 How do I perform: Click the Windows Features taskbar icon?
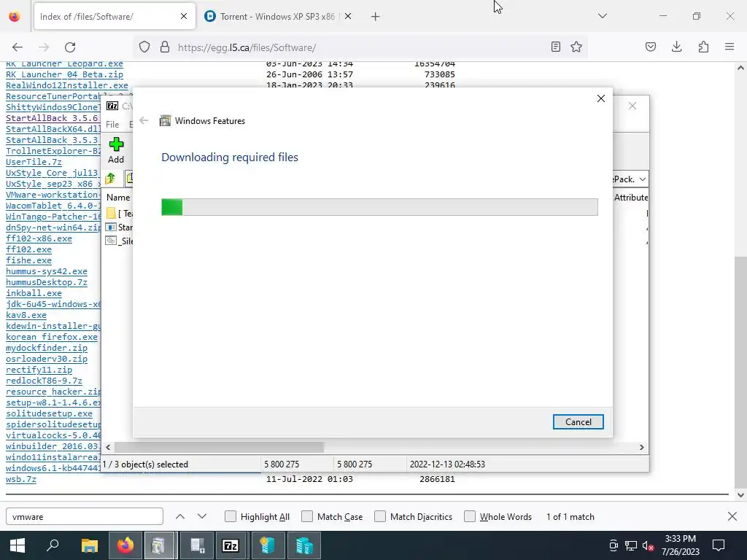[x=159, y=545]
